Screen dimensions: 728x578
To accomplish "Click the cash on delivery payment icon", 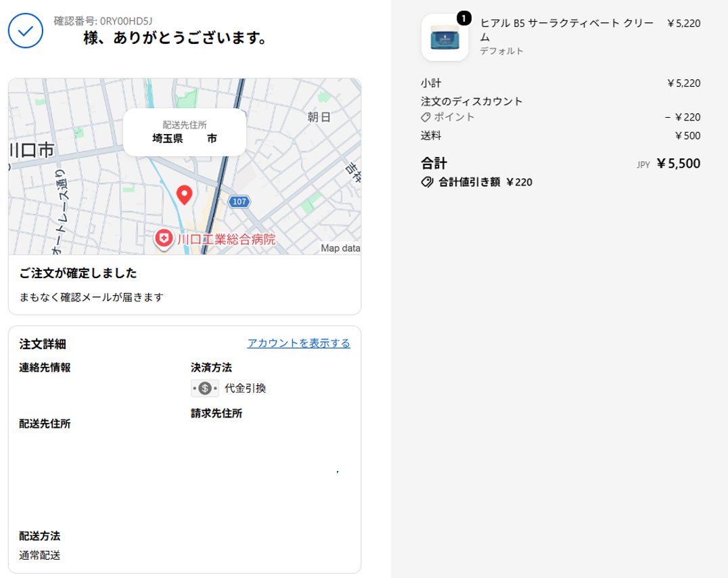I will pyautogui.click(x=205, y=388).
